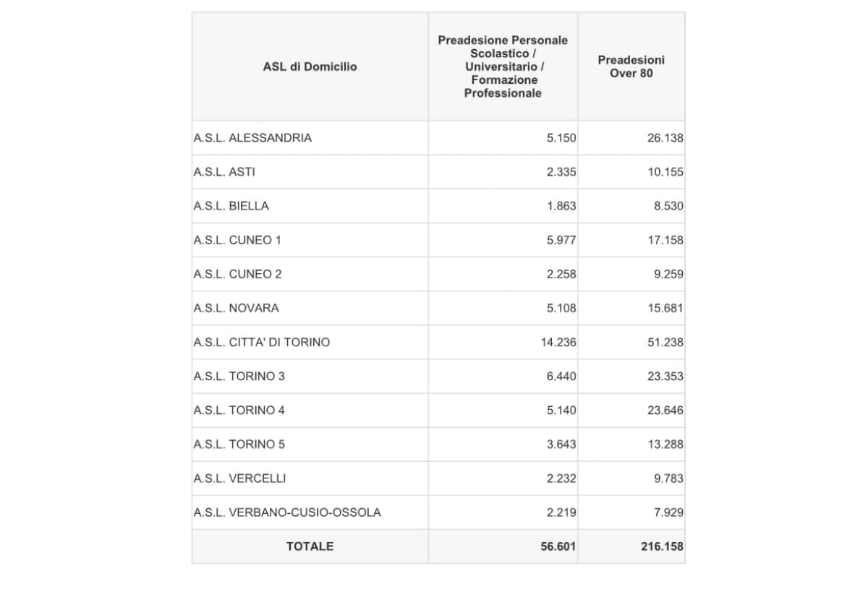The height and width of the screenshot is (597, 868).
Task: Select the A.S.L. ASTI row label
Action: [x=224, y=172]
